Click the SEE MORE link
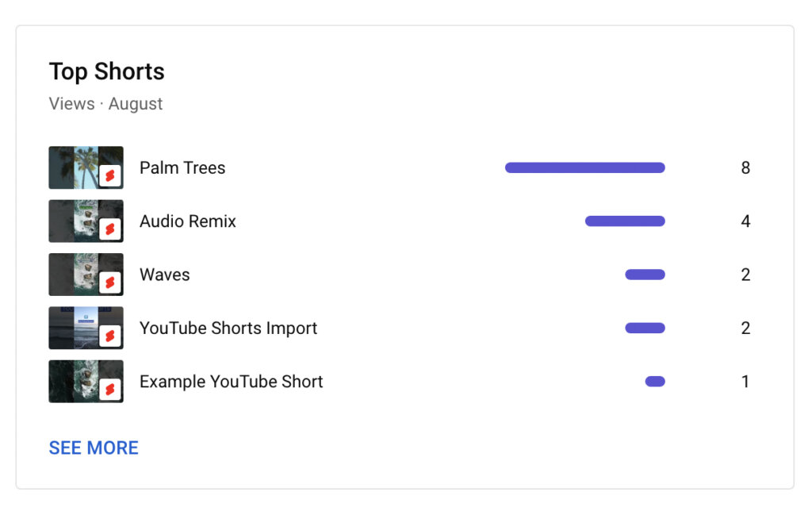The width and height of the screenshot is (812, 511). 94,448
